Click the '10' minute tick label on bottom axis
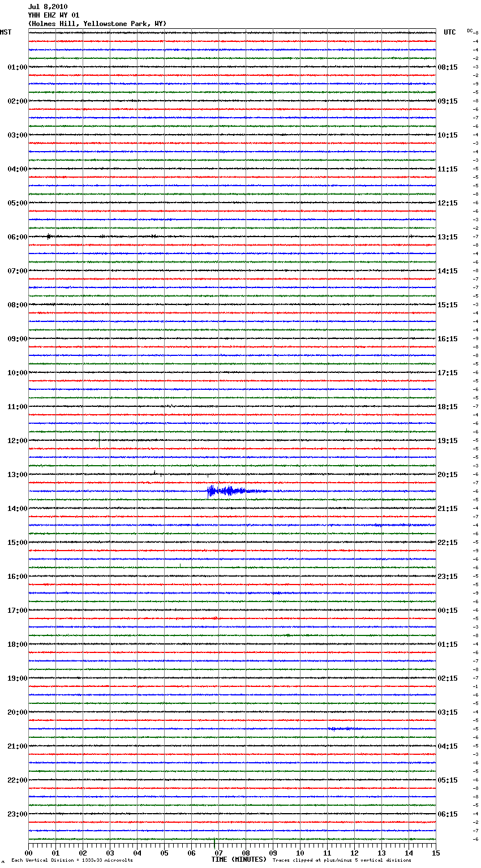This screenshot has height=868, width=481. [300, 853]
